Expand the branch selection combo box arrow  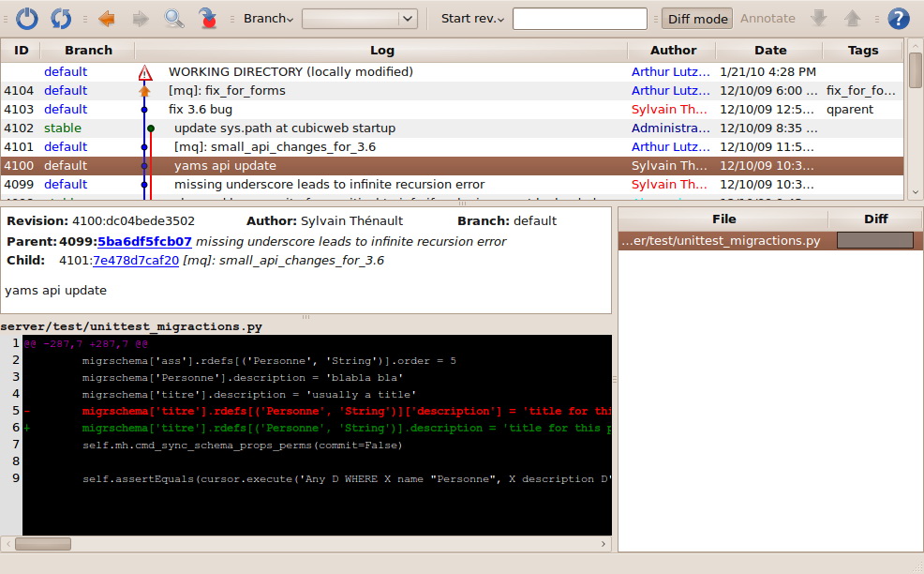coord(407,18)
